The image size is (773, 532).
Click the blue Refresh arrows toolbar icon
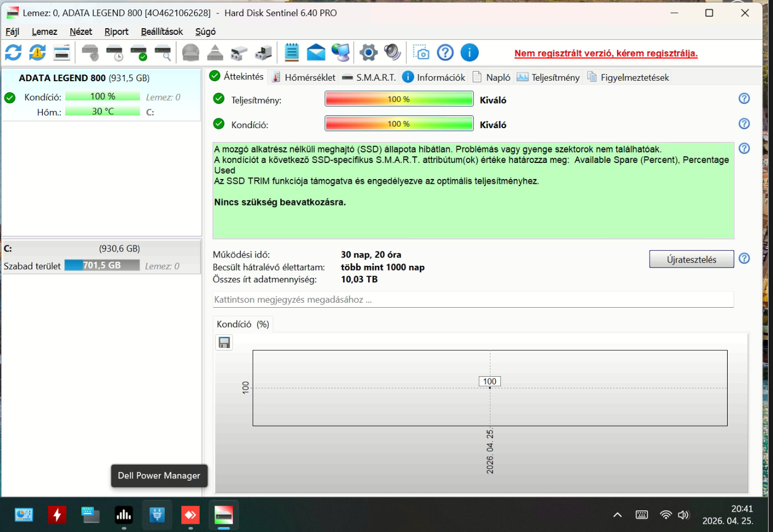point(13,53)
